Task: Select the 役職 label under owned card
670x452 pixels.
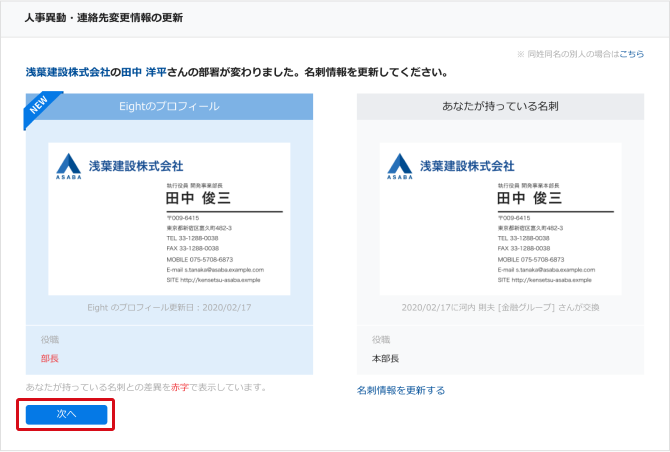Action: [x=381, y=340]
